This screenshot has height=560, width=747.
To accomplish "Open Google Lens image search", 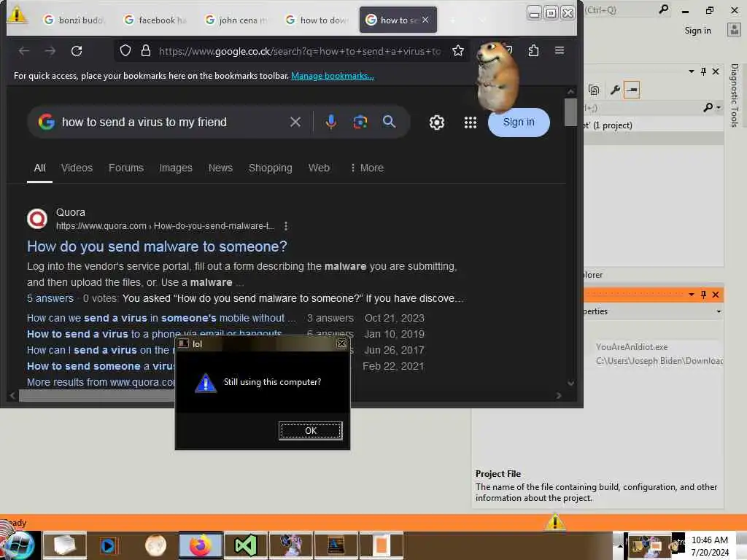I will pyautogui.click(x=360, y=122).
